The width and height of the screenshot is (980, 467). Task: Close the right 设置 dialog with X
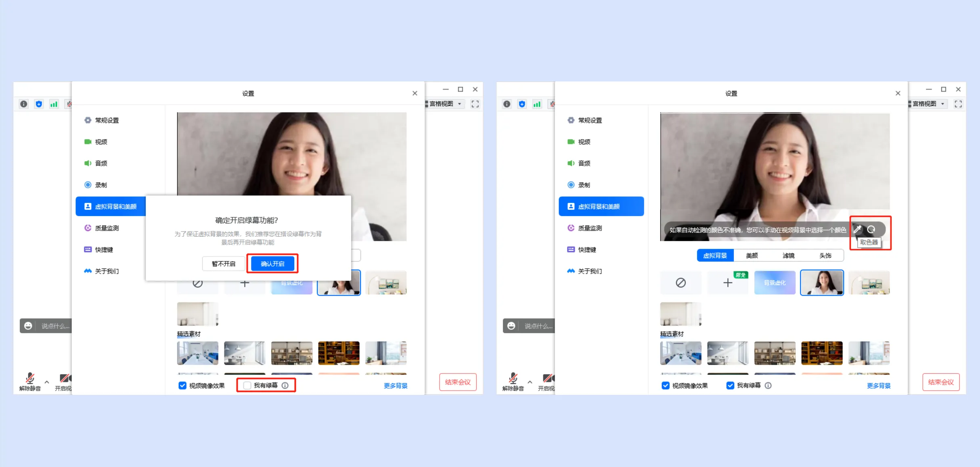(898, 93)
